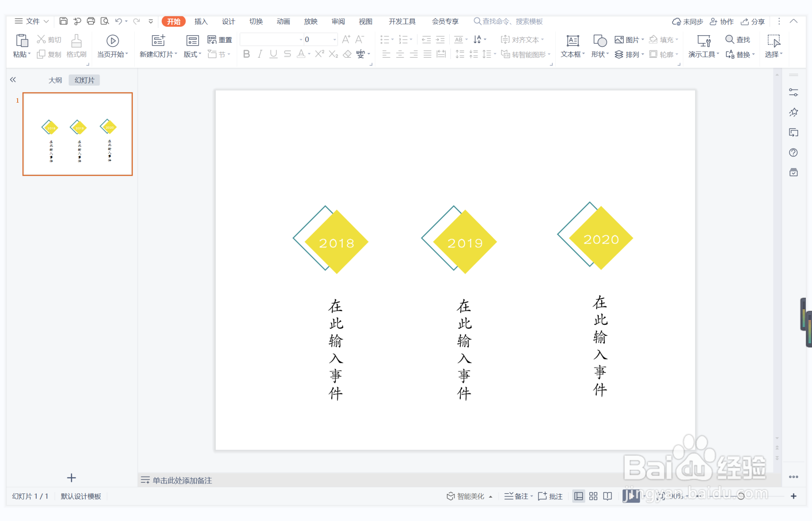This screenshot has height=521, width=812.
Task: Open the help question mark icon
Action: 794,153
